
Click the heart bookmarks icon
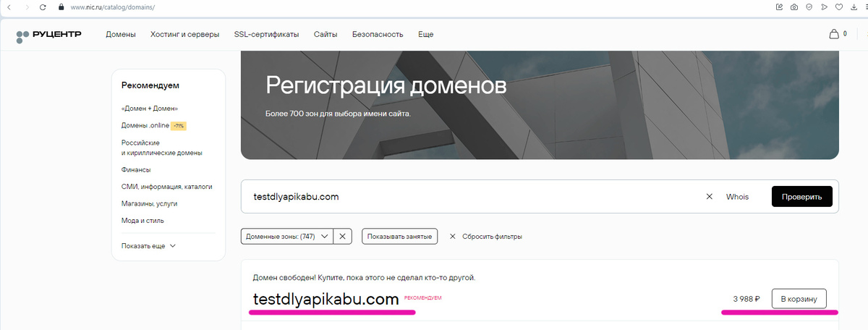[839, 7]
